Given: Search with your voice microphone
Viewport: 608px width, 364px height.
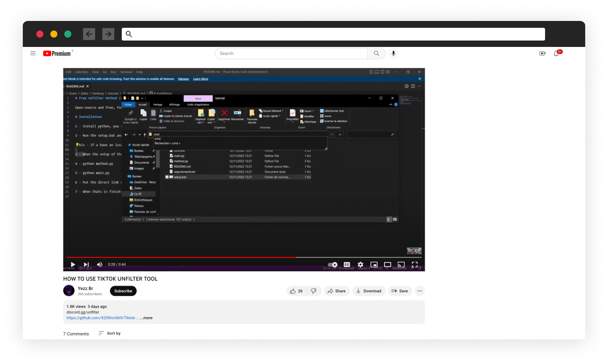Looking at the screenshot, I should coord(393,53).
